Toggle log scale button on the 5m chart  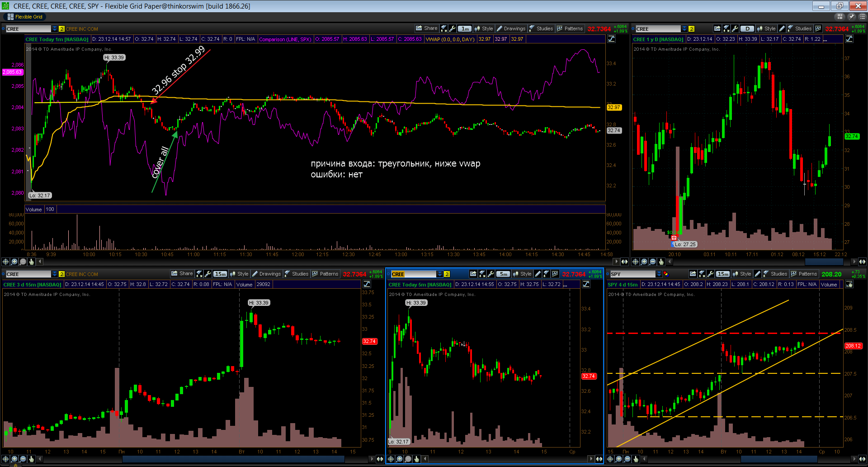(586, 284)
